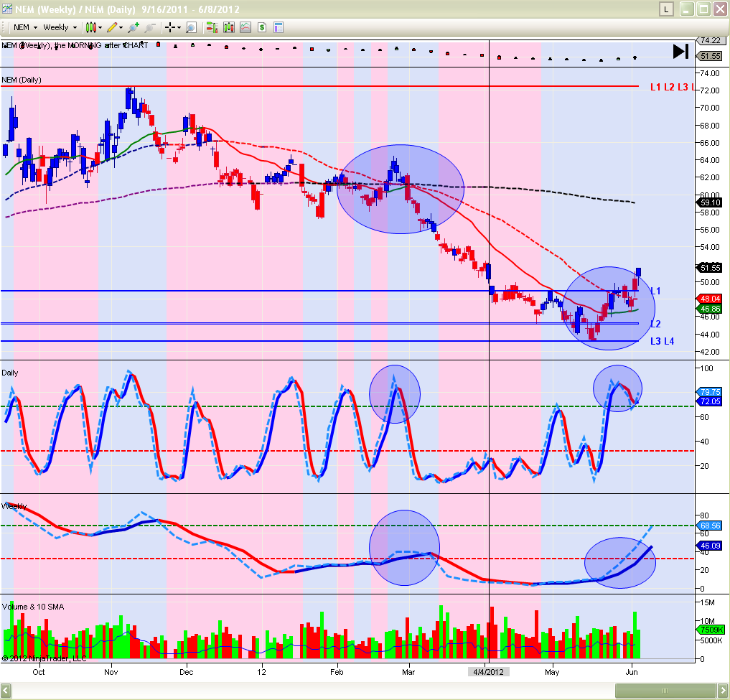Screen dimensions: 730x700
Task: Click the Daily stochastic panel label
Action: coord(10,373)
